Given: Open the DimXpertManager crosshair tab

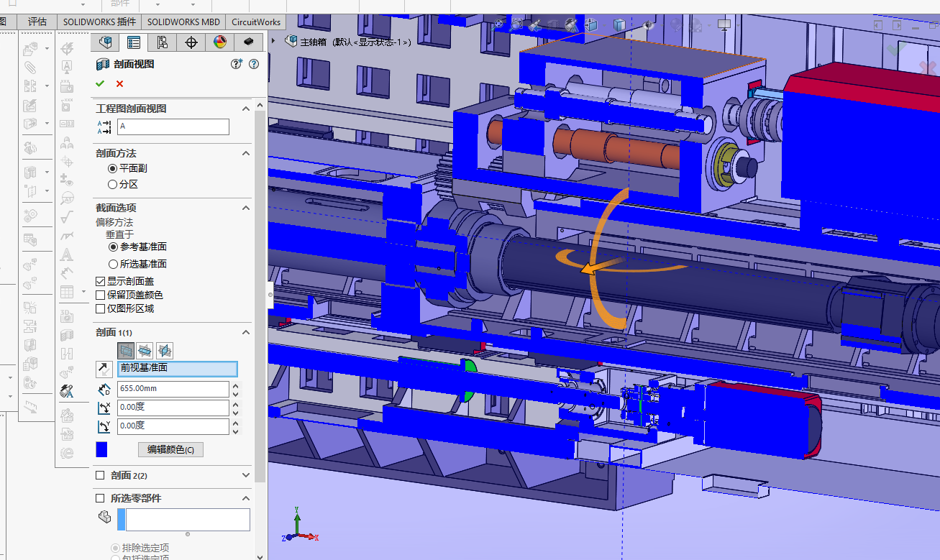Looking at the screenshot, I should click(191, 42).
